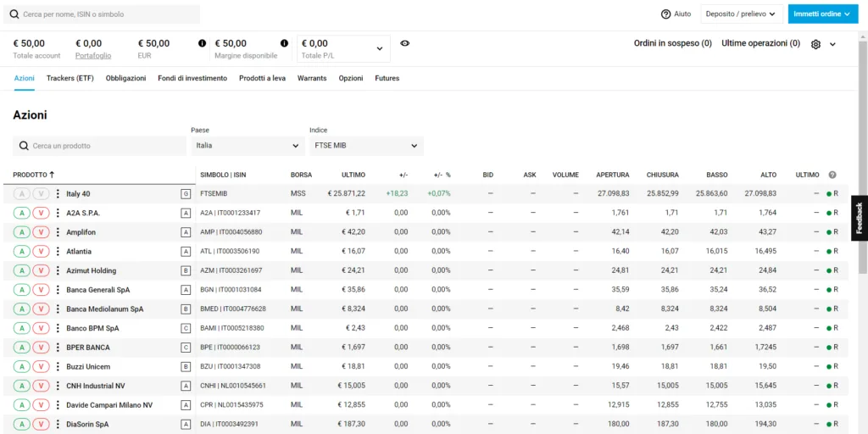Open the three-dot menu for BPER BANCA
868x434 pixels.
click(x=58, y=347)
